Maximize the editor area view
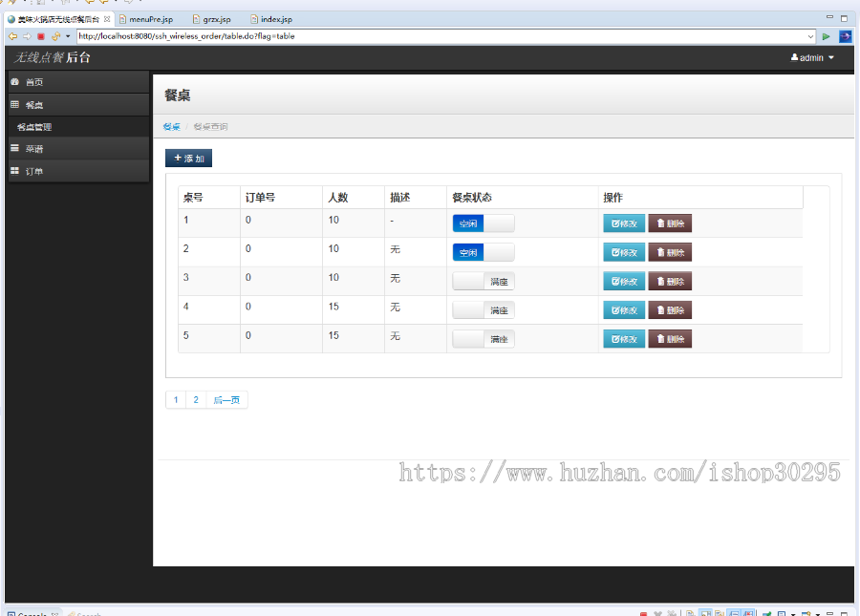This screenshot has width=860, height=616. coord(844,18)
